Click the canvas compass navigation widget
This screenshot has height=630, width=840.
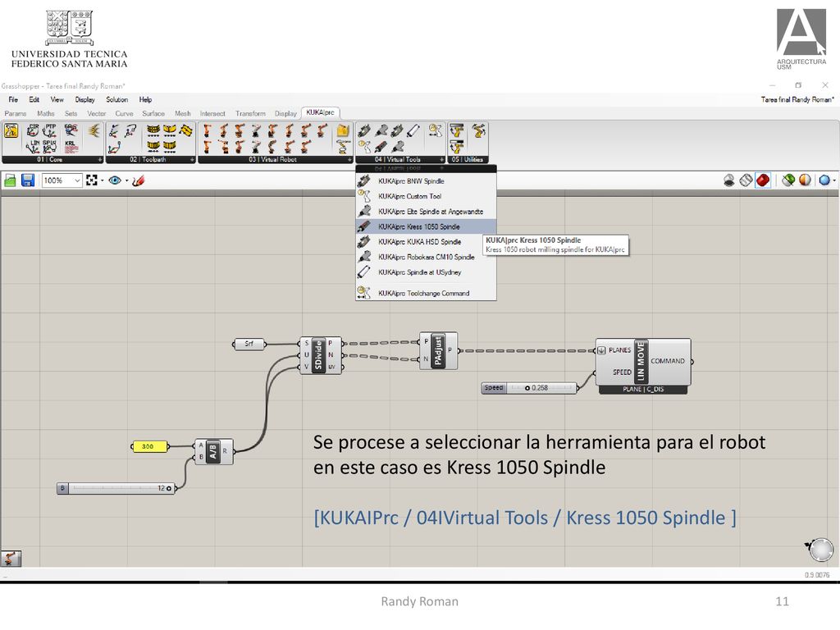coord(820,550)
